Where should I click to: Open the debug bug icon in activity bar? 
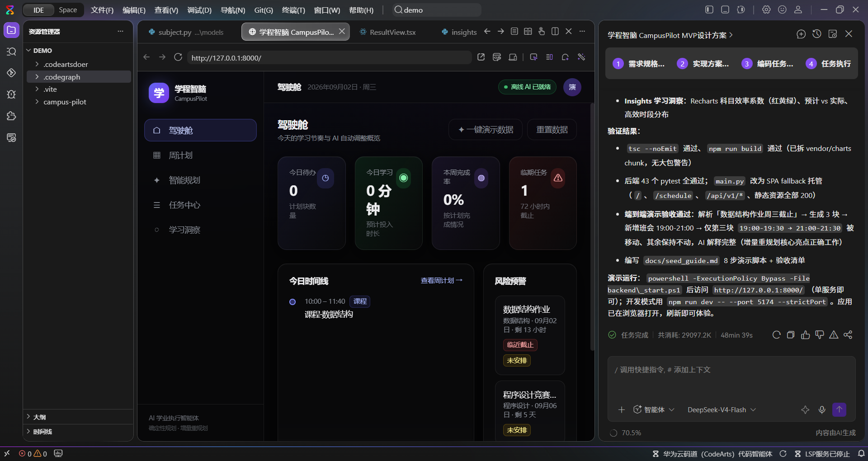(x=11, y=94)
